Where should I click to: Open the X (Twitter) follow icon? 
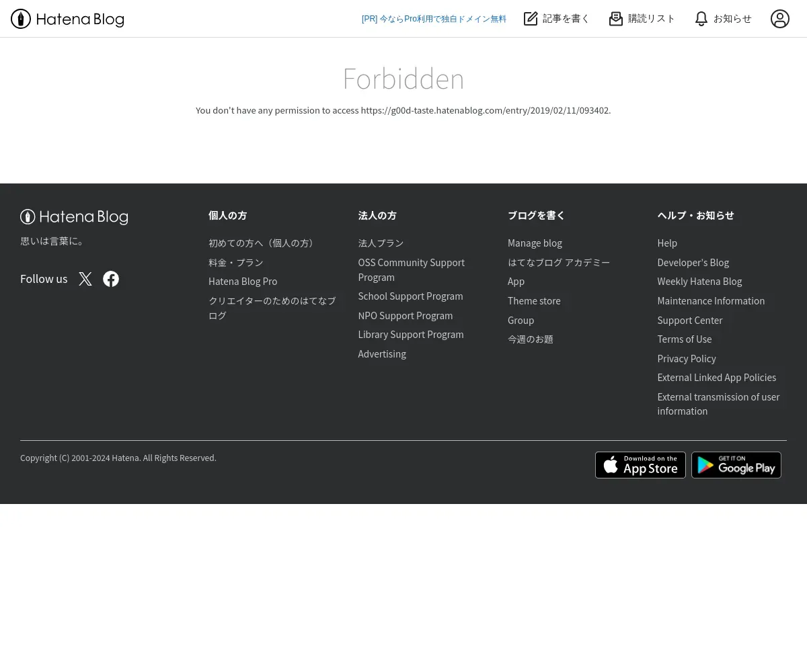pyautogui.click(x=85, y=279)
